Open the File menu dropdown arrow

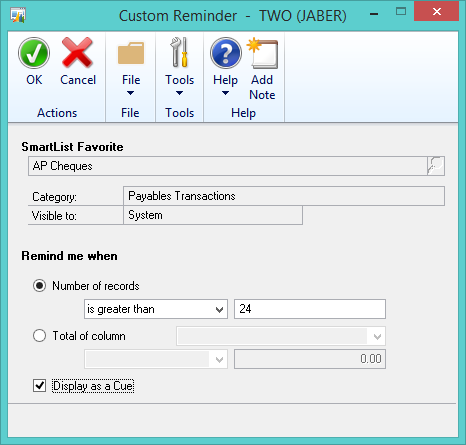[x=131, y=93]
